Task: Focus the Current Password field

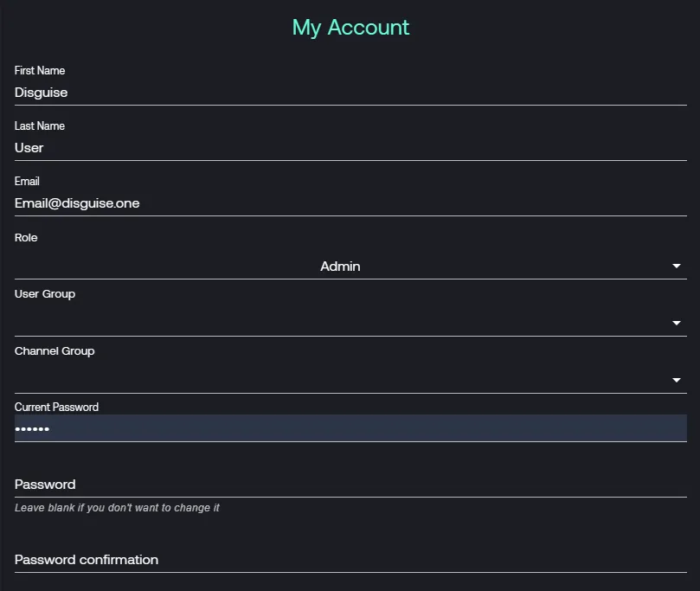Action: (x=346, y=428)
